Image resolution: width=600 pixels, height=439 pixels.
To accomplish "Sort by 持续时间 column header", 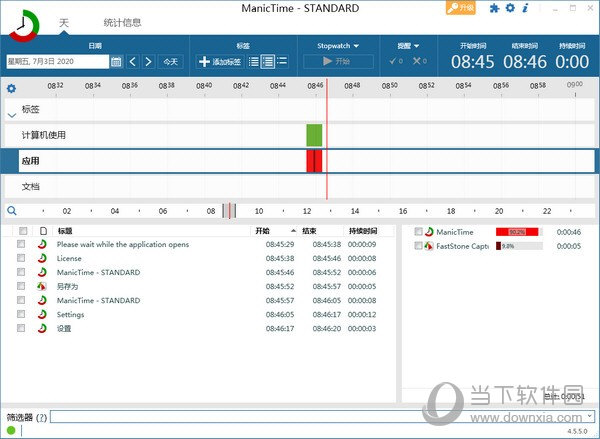I will [x=362, y=231].
